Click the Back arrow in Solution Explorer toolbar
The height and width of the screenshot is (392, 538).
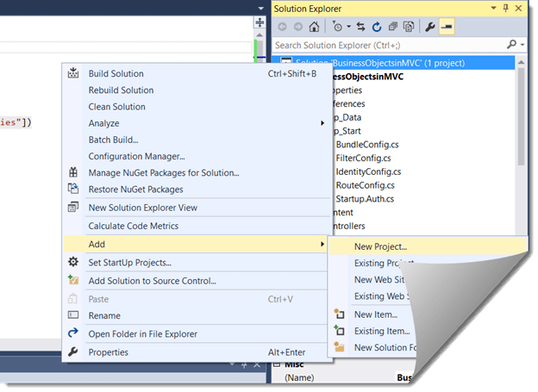point(283,27)
